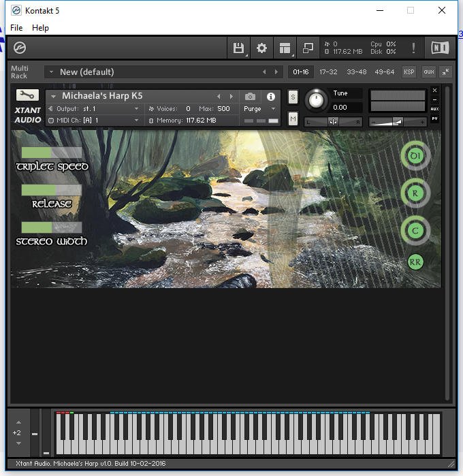
Task: Show instrument info via i icon
Action: point(271,97)
